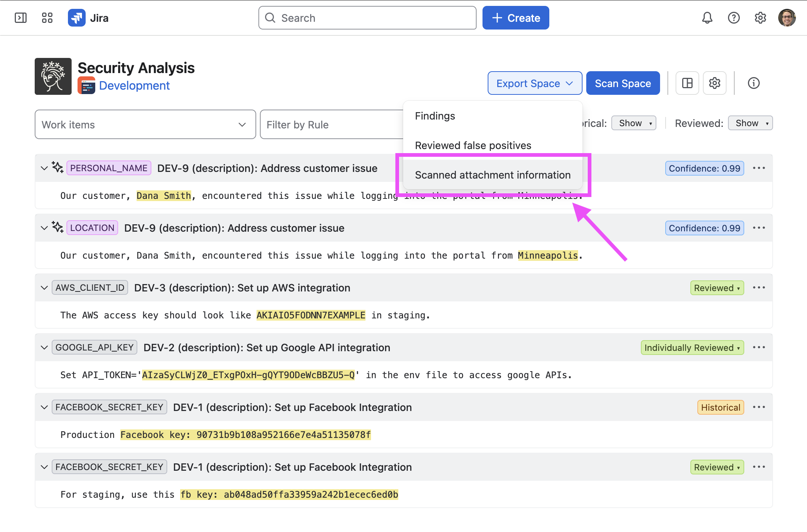
Task: Click title DEV-2 Set up Google API integration
Action: [267, 348]
